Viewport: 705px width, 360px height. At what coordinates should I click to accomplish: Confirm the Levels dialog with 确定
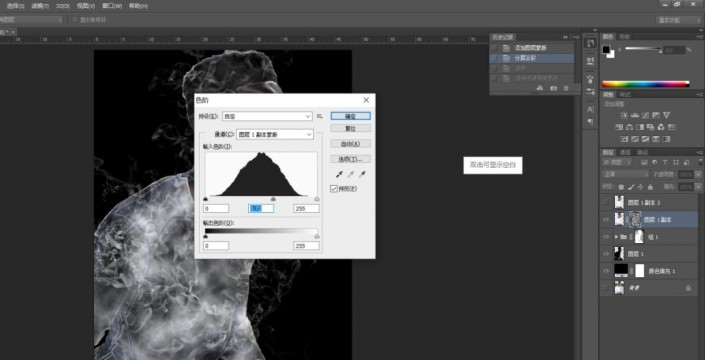point(351,116)
